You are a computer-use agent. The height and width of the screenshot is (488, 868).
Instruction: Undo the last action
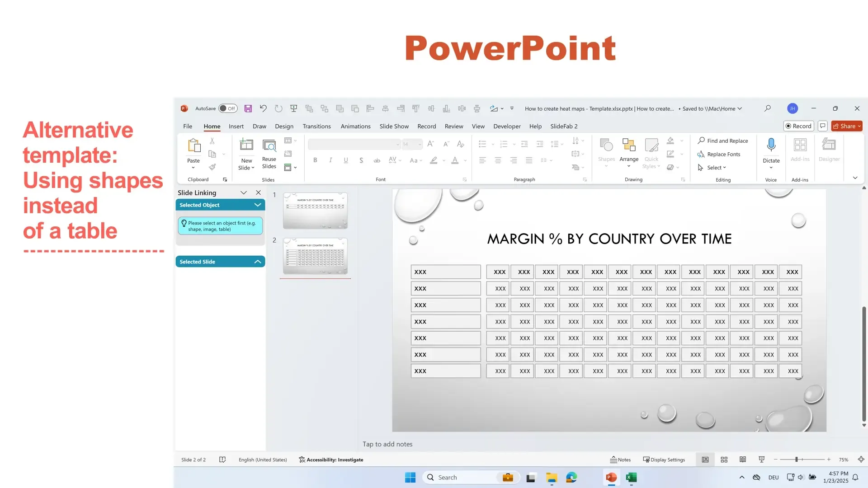[x=263, y=108]
